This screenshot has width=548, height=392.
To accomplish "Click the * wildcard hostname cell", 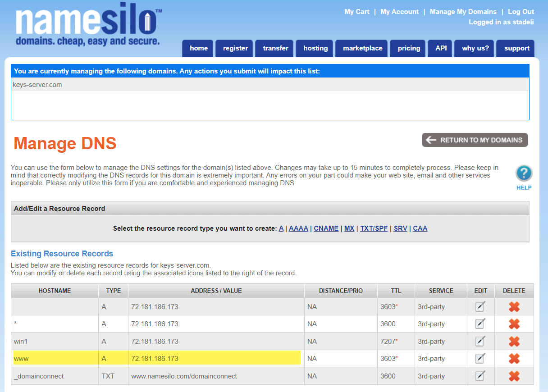I will coord(55,324).
